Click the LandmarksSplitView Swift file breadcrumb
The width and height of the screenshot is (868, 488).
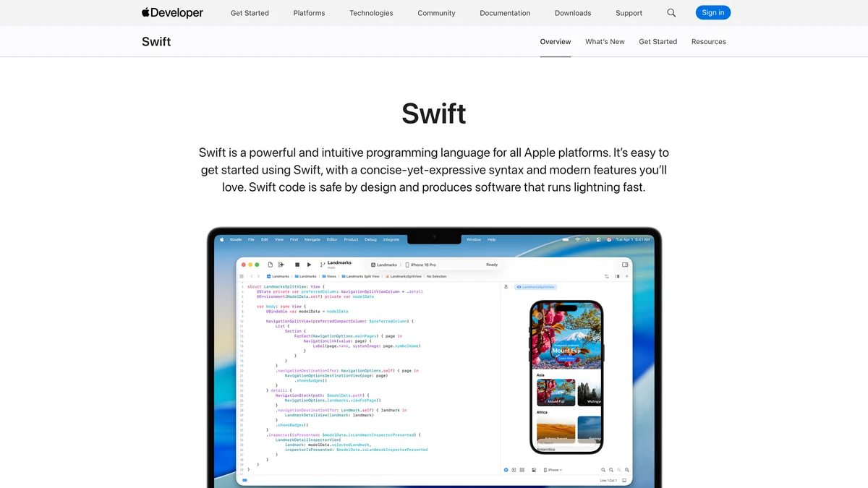[x=404, y=276]
